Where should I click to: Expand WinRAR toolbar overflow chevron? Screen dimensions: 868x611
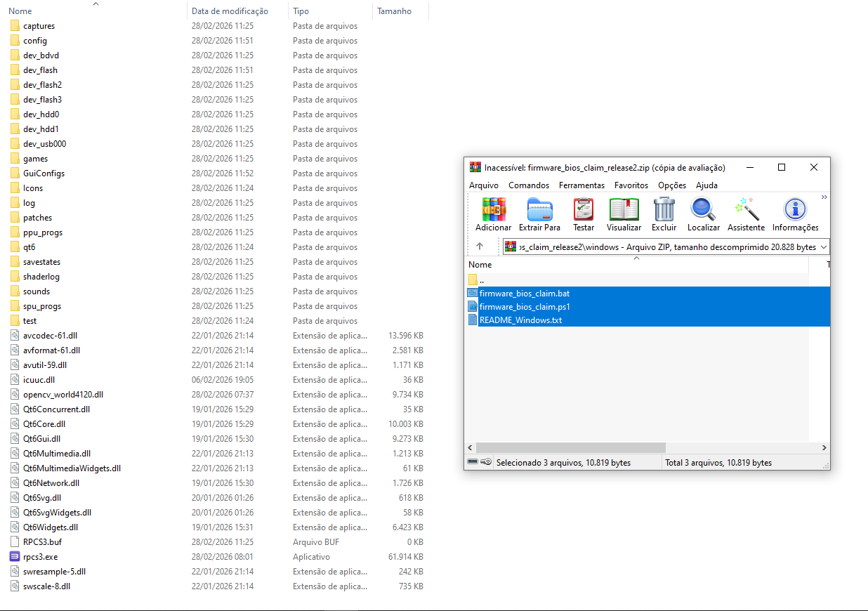(x=824, y=197)
